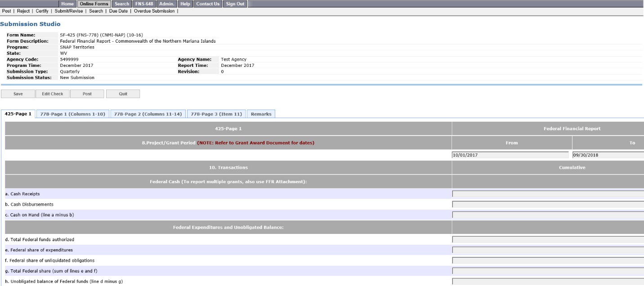
Task: Click Total Federal funds authorized field
Action: (x=548, y=239)
